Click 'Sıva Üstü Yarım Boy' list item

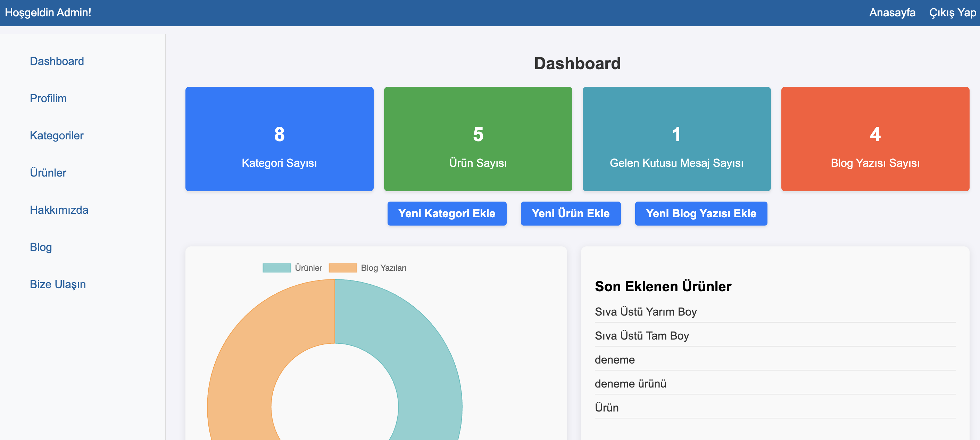(x=775, y=312)
